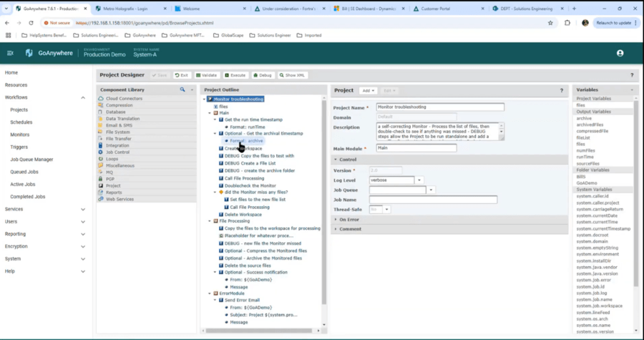Click the Web Services component icon

tap(100, 199)
